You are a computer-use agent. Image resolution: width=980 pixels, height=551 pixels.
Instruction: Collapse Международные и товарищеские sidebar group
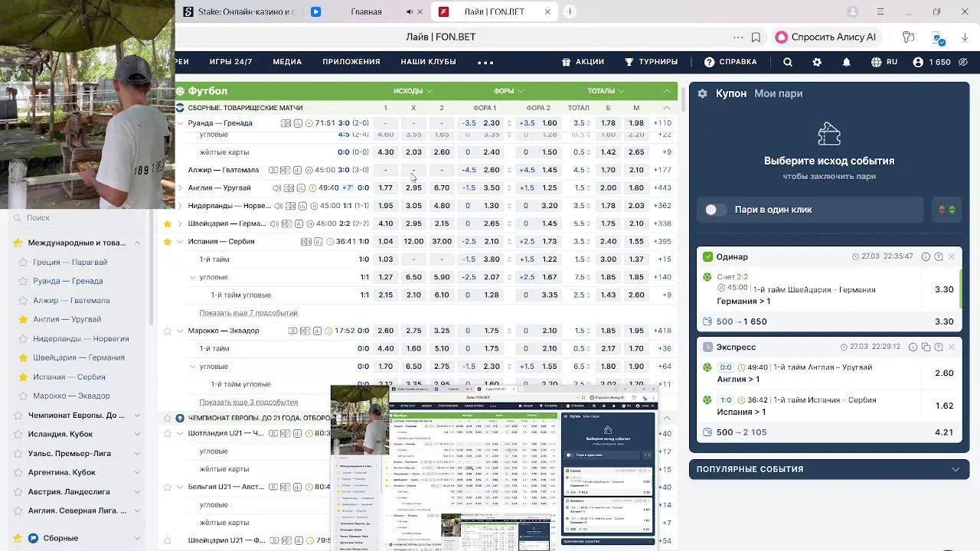pos(137,243)
